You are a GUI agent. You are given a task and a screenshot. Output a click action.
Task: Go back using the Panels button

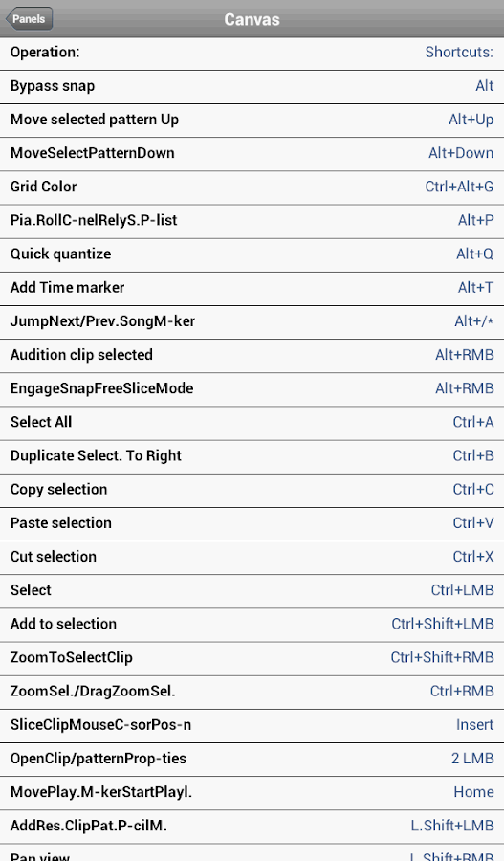[x=29, y=19]
